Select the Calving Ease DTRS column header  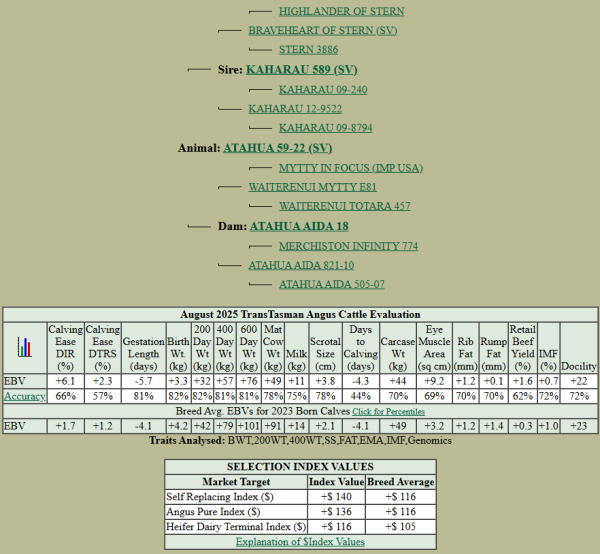click(103, 348)
